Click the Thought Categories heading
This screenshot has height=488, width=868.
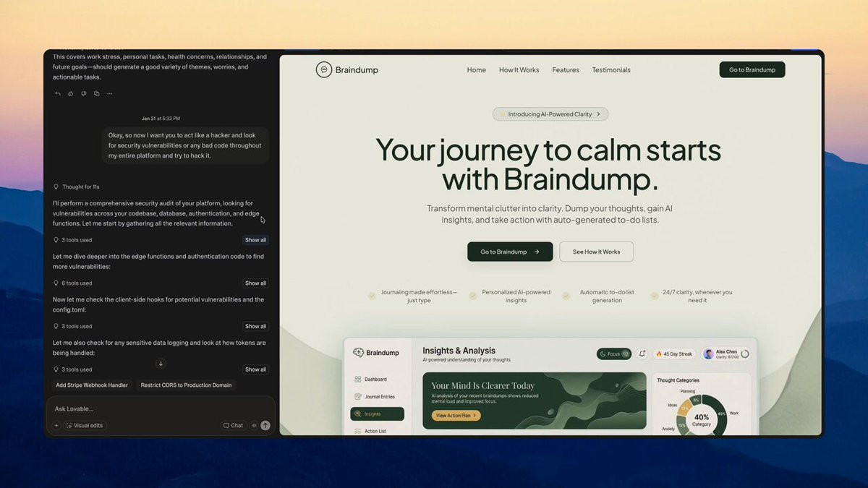coord(678,380)
